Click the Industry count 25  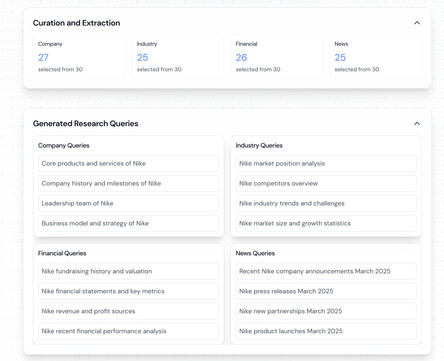[142, 58]
